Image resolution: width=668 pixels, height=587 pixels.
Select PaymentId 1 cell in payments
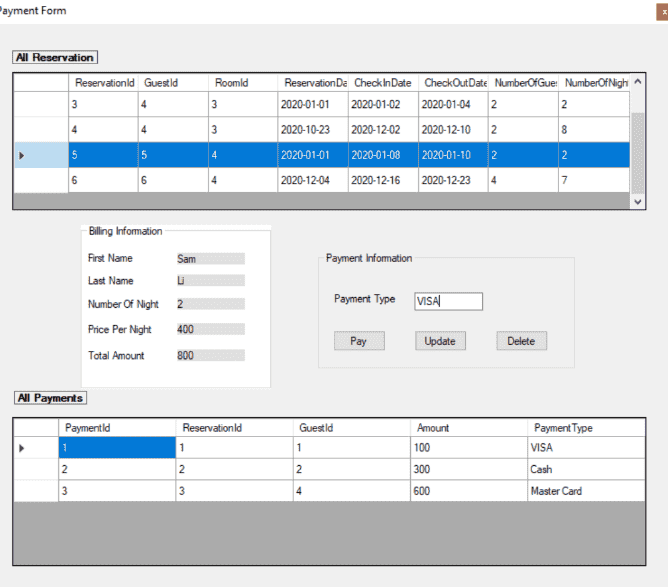(117, 448)
